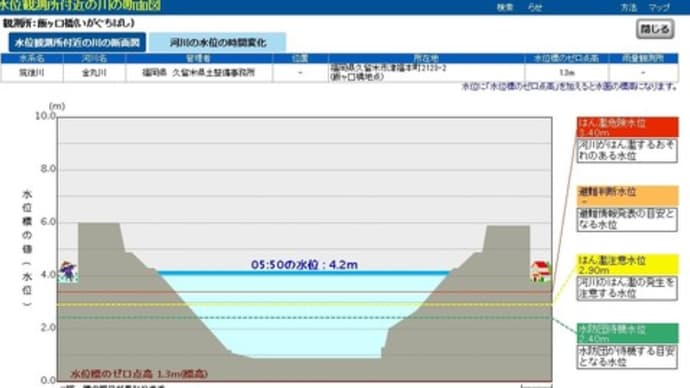Click the 河川名 column header

tap(94, 58)
